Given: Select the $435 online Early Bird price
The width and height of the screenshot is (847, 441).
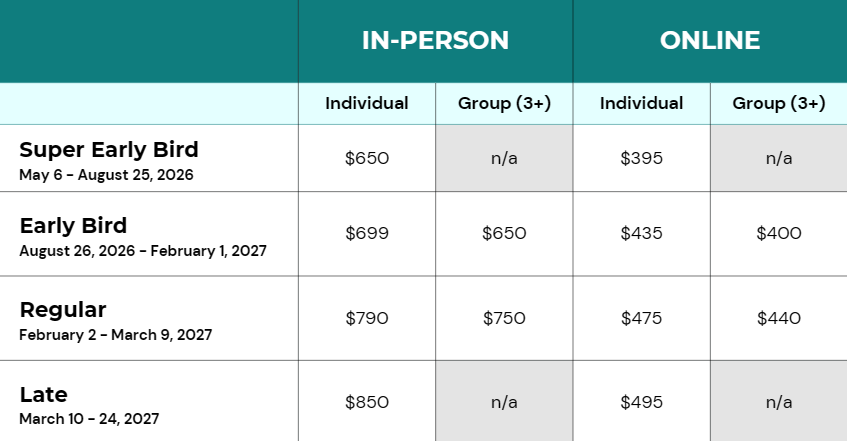Looking at the screenshot, I should tap(642, 234).
